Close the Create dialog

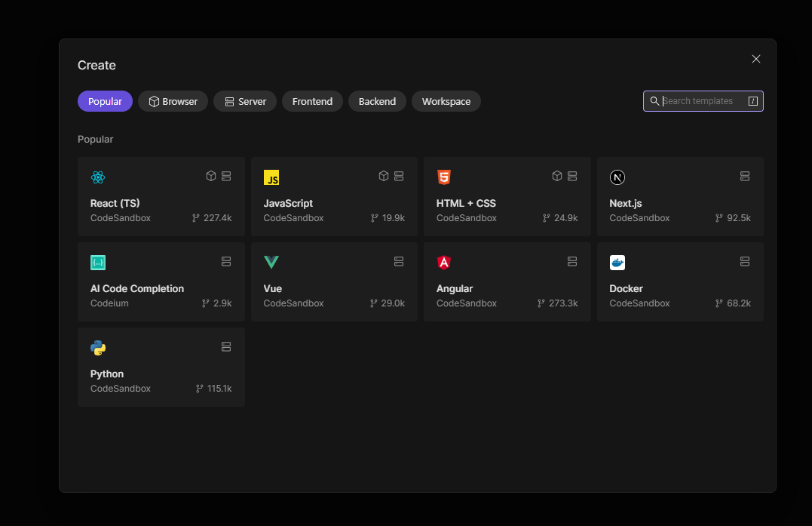point(756,59)
